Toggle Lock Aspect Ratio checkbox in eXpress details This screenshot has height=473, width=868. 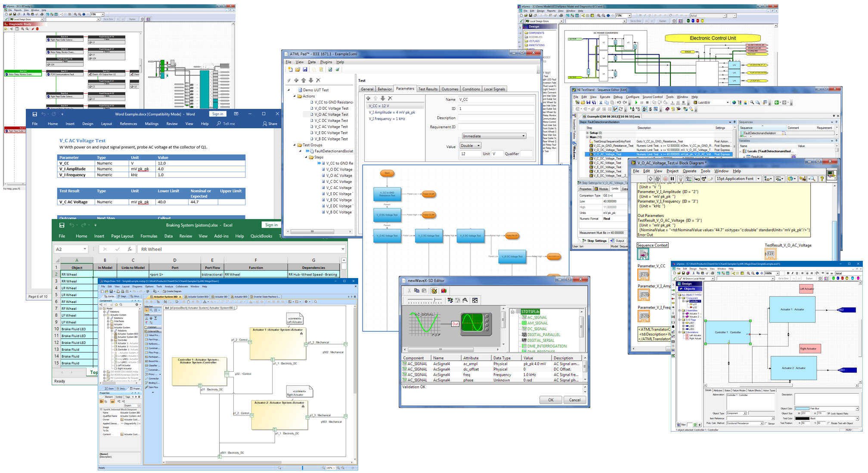828,413
